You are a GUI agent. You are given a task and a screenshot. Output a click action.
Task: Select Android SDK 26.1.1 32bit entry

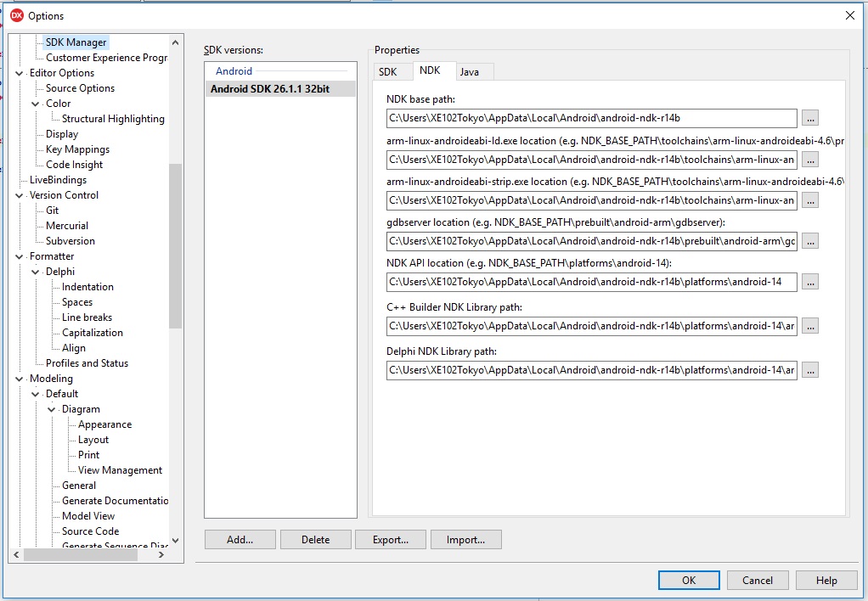pos(269,88)
